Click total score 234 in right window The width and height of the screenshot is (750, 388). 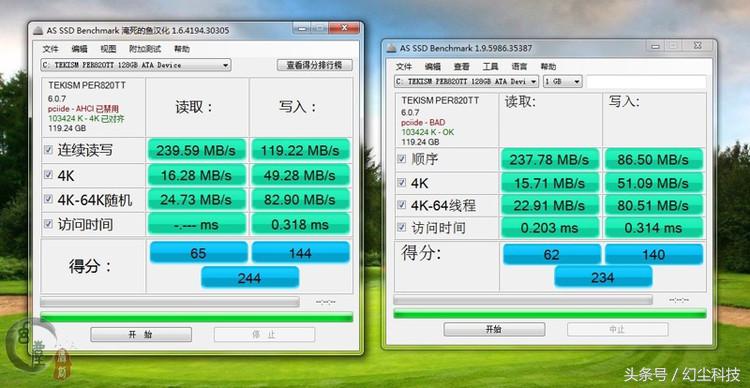603,277
